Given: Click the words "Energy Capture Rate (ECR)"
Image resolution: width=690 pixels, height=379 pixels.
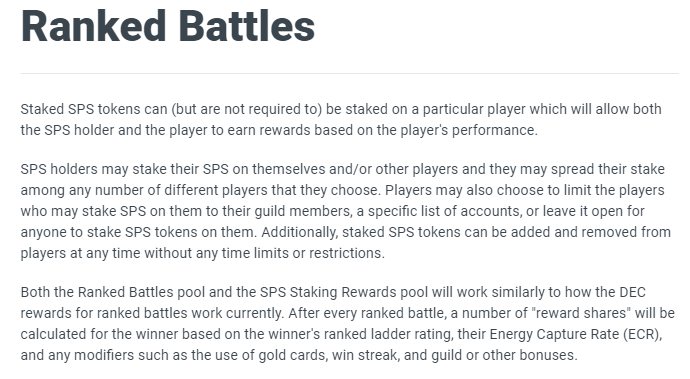Looking at the screenshot, I should tap(575, 334).
